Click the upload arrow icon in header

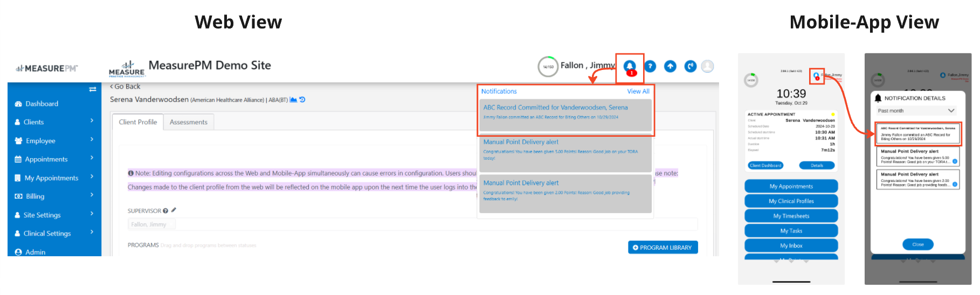[670, 66]
